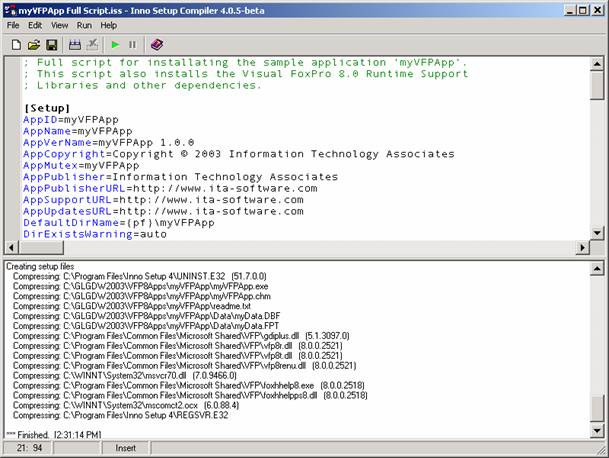Create a new script with New icon
Image resolution: width=609 pixels, height=458 pixels.
[x=16, y=45]
